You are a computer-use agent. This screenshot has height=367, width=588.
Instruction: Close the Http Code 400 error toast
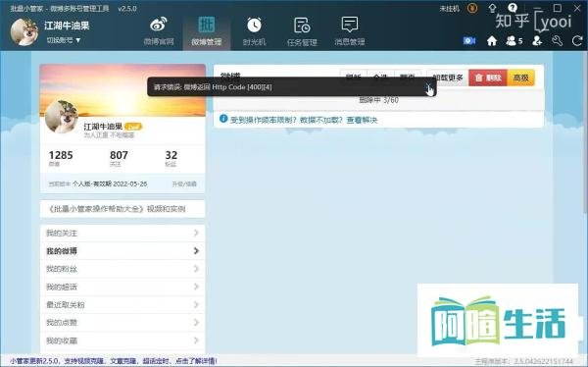[428, 86]
